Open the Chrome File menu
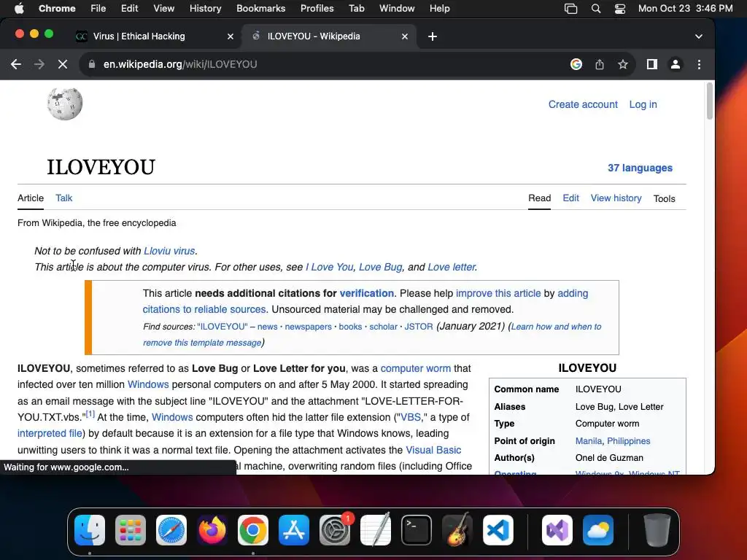 [x=98, y=9]
